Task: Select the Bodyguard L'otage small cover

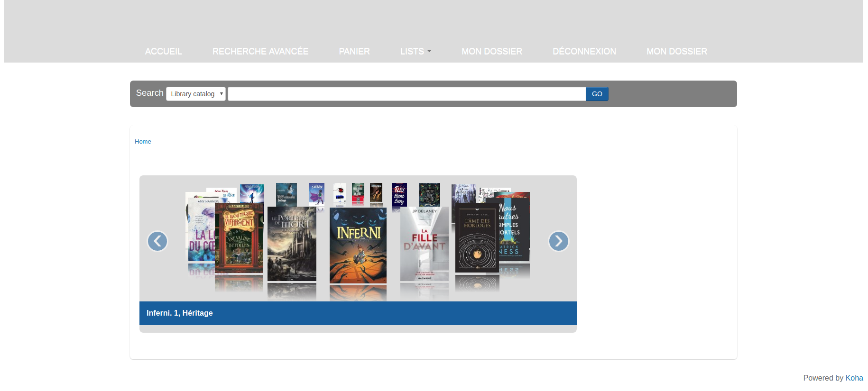Action: 286,194
